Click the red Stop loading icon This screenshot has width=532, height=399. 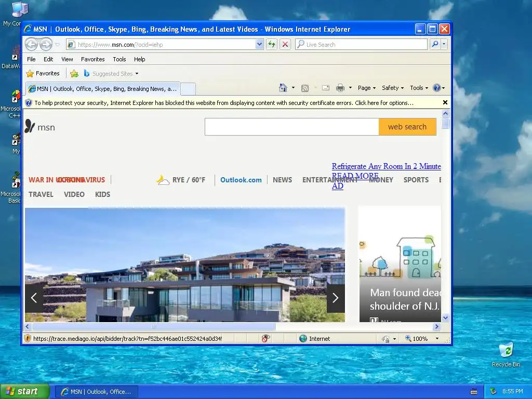pos(285,45)
